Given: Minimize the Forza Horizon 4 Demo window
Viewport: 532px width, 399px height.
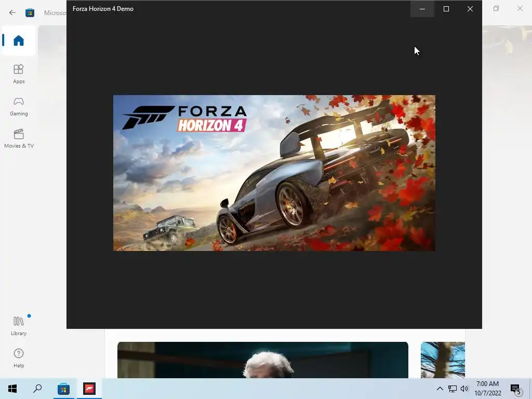Looking at the screenshot, I should point(422,9).
